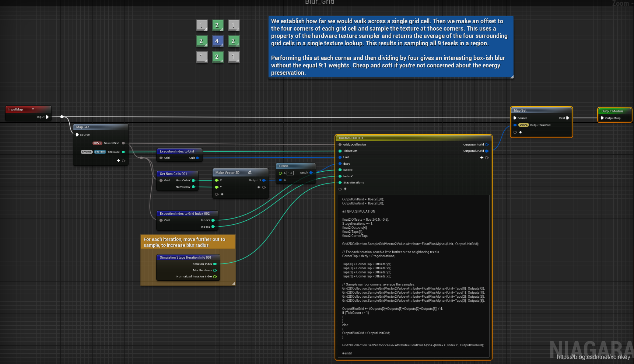Click the IndexY output pin on Grid Index 002

(x=213, y=227)
